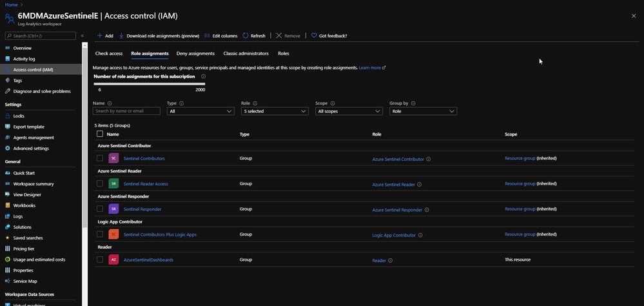The height and width of the screenshot is (306, 644).
Task: Open the AzureSentinelDashboards group link
Action: pos(148,260)
